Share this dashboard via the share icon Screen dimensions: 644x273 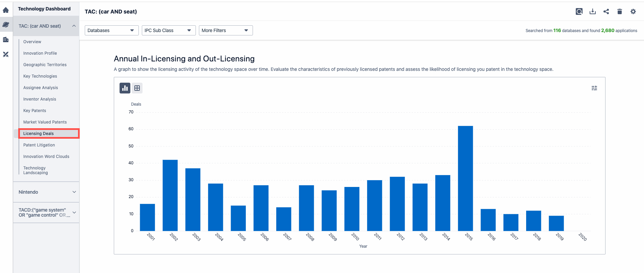pyautogui.click(x=606, y=11)
